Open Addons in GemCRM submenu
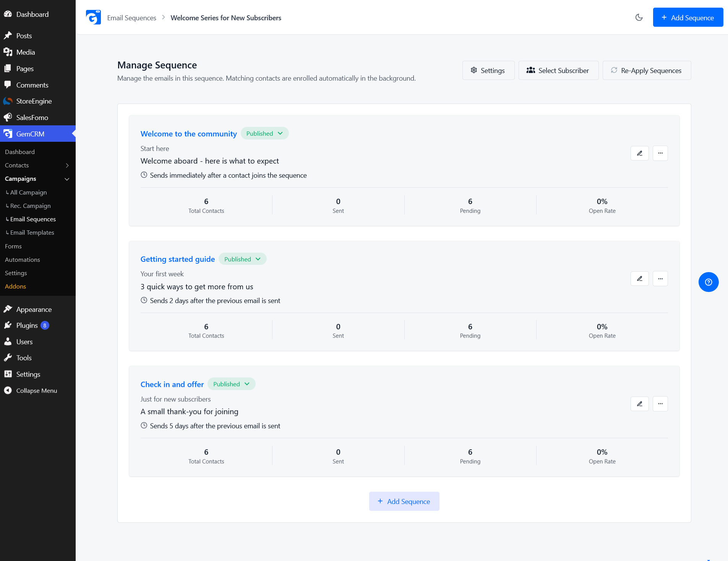Image resolution: width=728 pixels, height=561 pixels. 16,286
